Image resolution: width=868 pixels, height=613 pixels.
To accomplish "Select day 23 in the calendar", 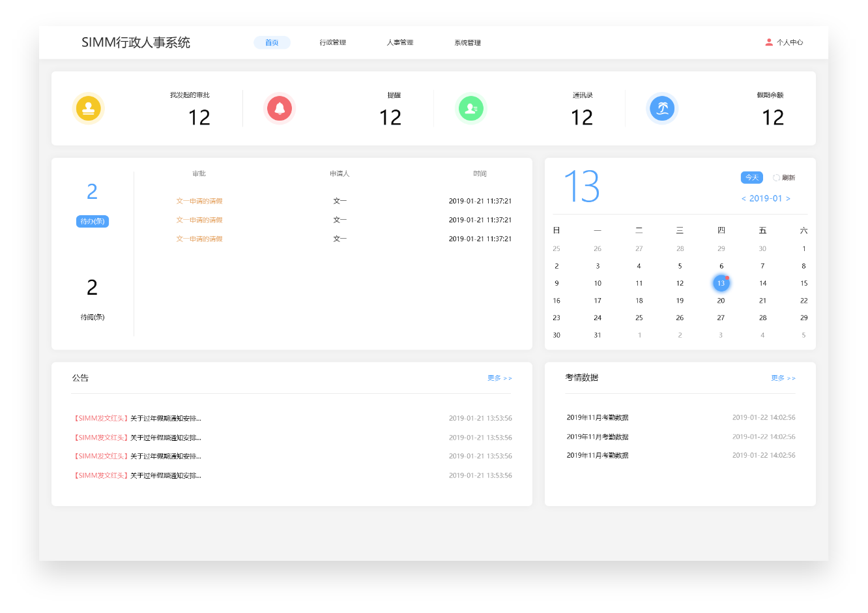I will click(557, 318).
